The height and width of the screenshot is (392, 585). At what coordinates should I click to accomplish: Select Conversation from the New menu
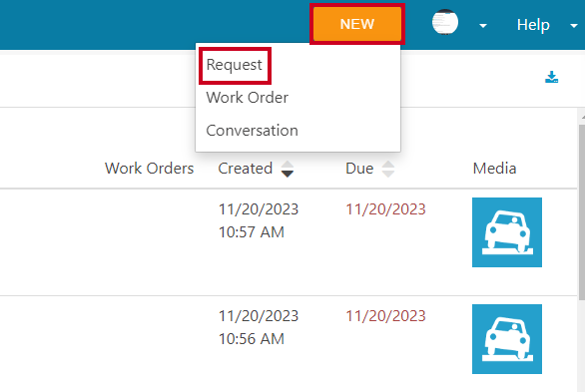252,131
